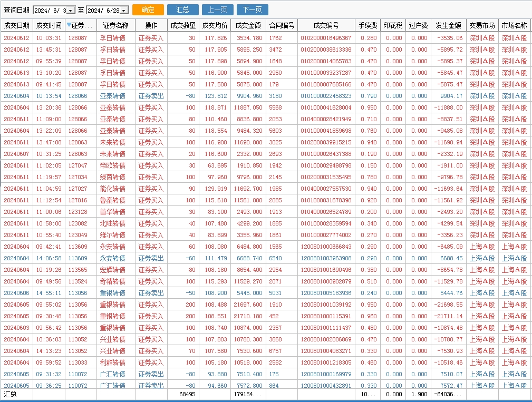Click the sort arrow in 证券代码 column header
The width and height of the screenshot is (532, 402).
pyautogui.click(x=70, y=25)
